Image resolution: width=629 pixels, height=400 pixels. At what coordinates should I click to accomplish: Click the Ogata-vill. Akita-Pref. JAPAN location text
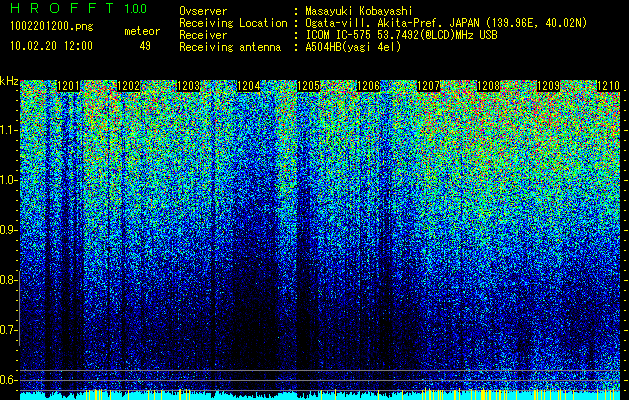pos(446,23)
